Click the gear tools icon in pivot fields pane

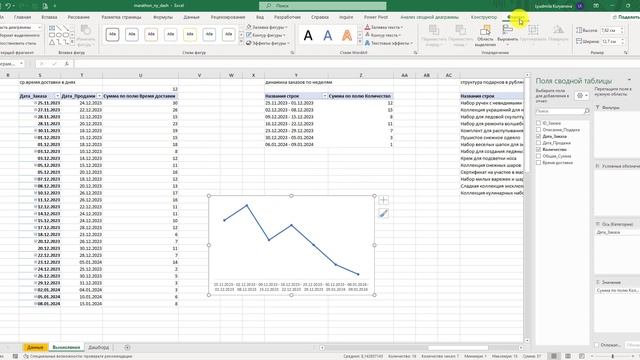pyautogui.click(x=580, y=96)
